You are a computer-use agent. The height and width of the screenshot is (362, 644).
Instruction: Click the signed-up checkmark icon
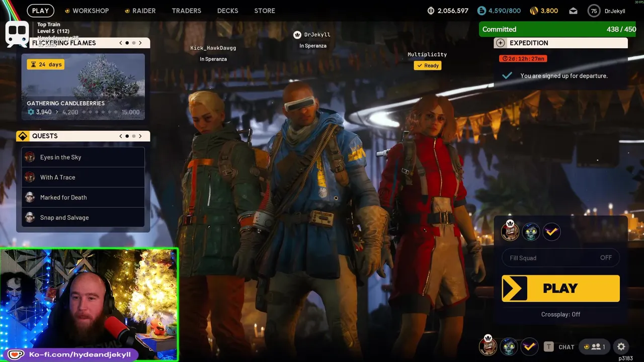click(507, 75)
